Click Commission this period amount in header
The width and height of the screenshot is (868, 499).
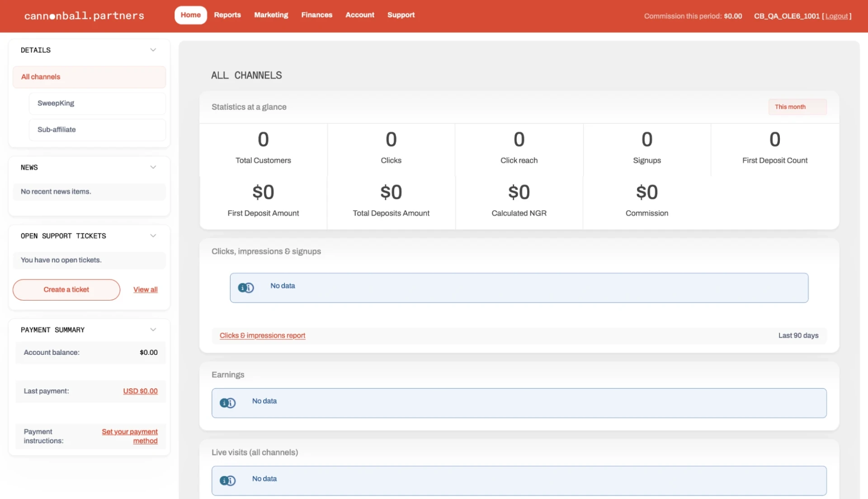pyautogui.click(x=733, y=16)
